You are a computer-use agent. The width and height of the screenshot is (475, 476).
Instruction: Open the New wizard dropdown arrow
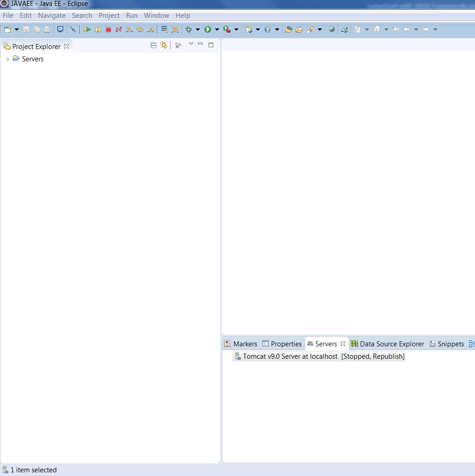17,29
